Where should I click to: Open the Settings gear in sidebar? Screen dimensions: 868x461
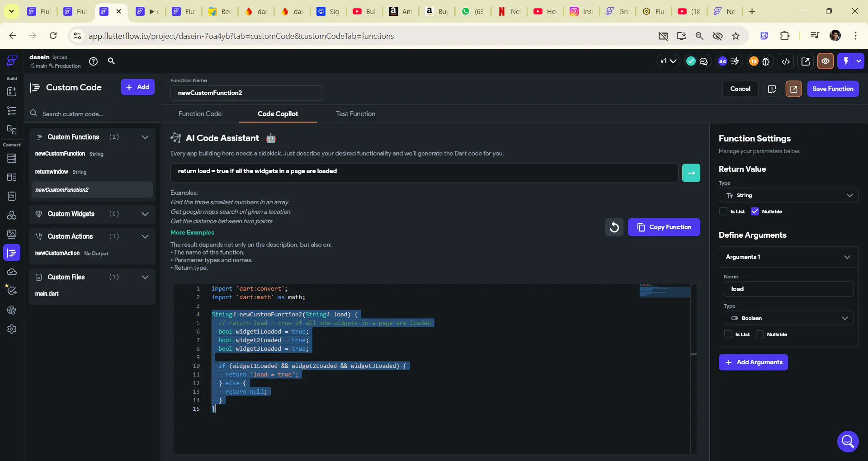pyautogui.click(x=12, y=329)
